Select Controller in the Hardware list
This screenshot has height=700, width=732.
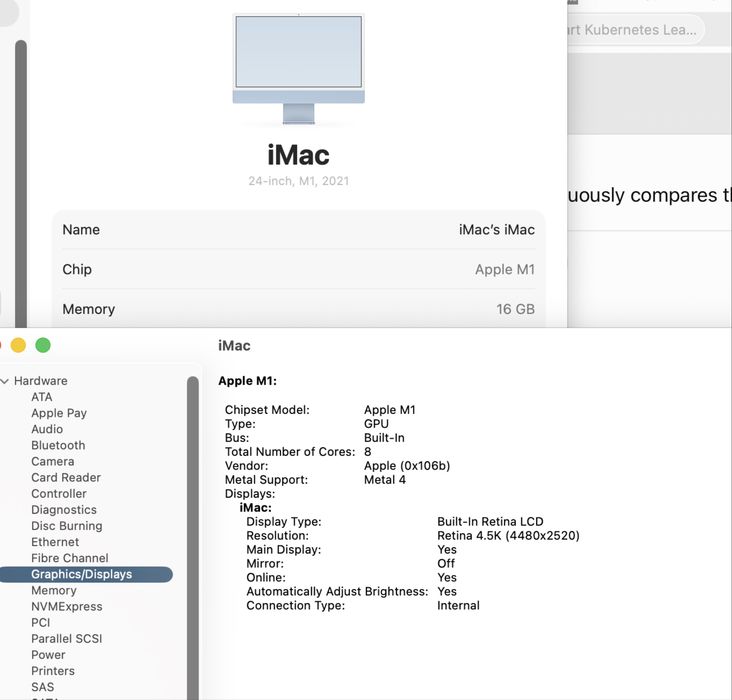(59, 494)
